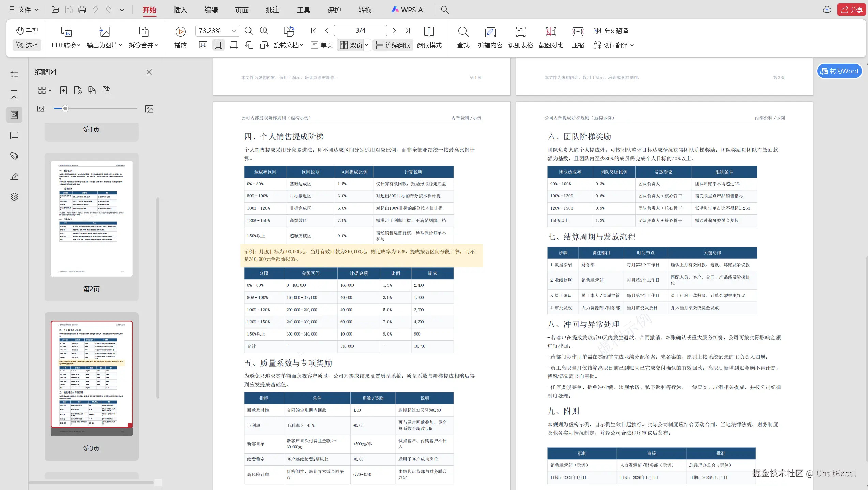Toggle 连续阅读 continuous reading mode
Viewport: 868px width, 490px height.
point(393,45)
